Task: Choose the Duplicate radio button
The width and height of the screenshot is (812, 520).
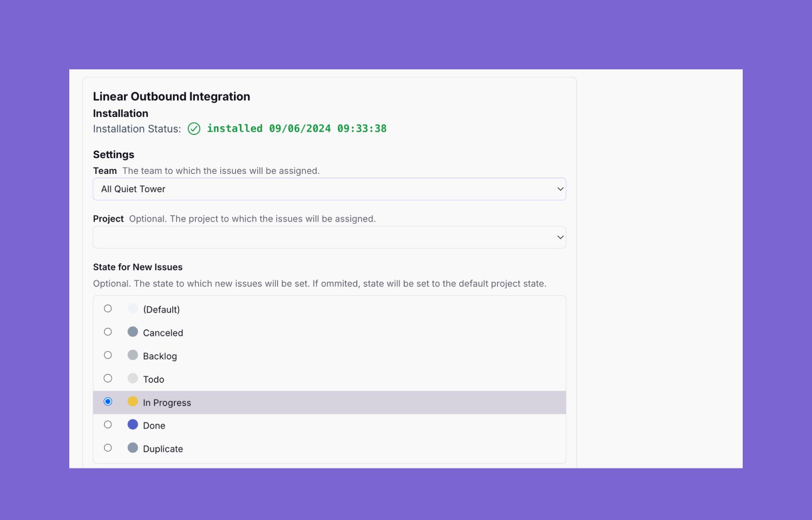Action: click(108, 448)
